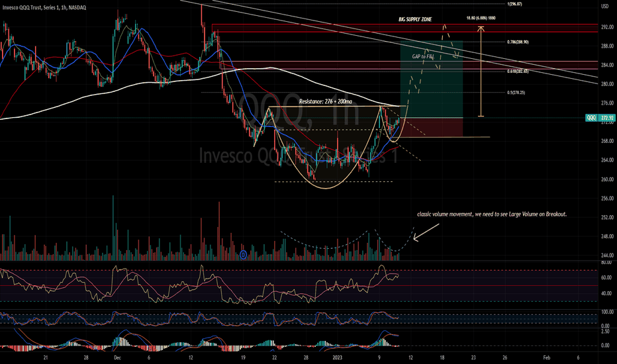Image resolution: width=617 pixels, height=364 pixels.
Task: Click date label 19 on the time axis
Action: click(x=243, y=357)
